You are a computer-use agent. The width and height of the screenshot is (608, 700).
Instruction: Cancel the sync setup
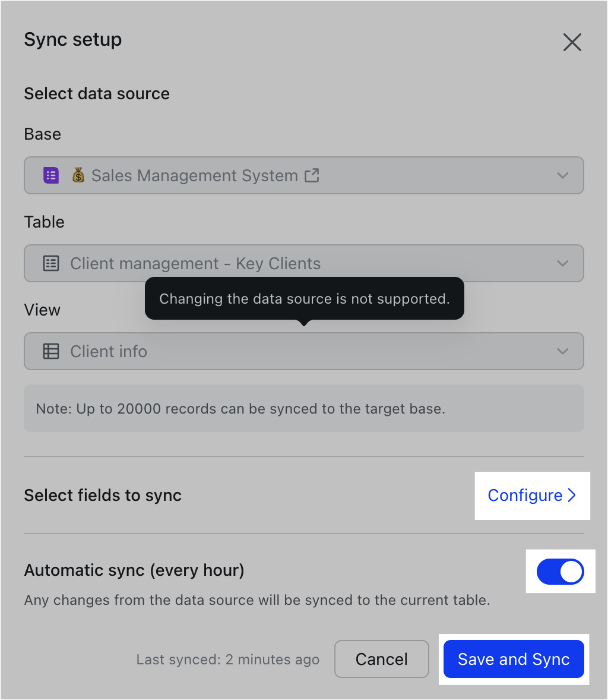coord(381,659)
